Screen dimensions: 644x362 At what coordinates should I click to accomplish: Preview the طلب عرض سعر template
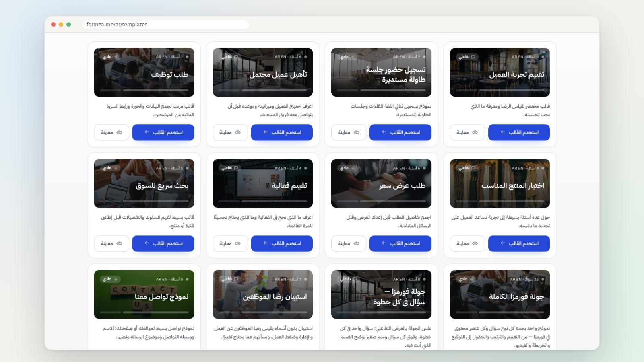(349, 243)
